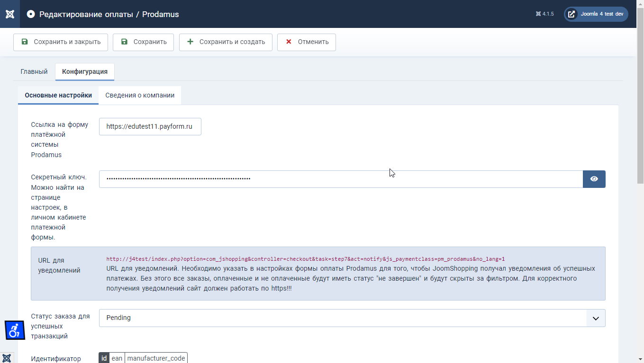Click the chevron arrow of status dropdown
Image resolution: width=644 pixels, height=363 pixels.
[596, 318]
